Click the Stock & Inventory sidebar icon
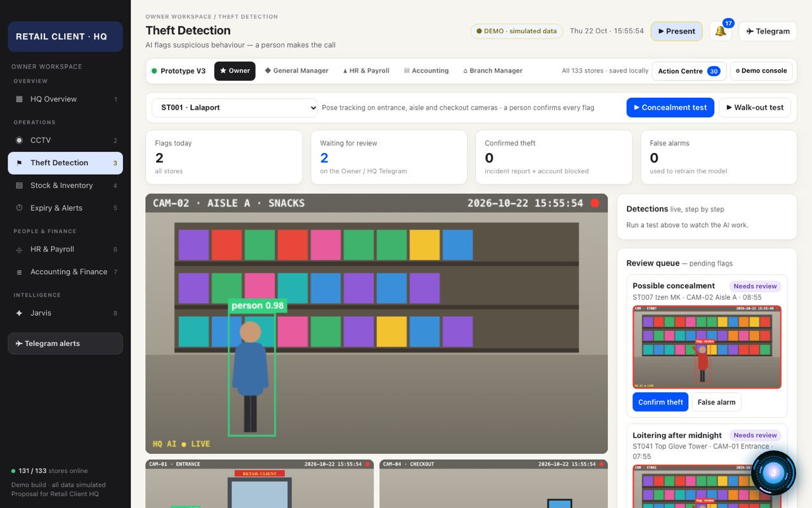 (19, 185)
